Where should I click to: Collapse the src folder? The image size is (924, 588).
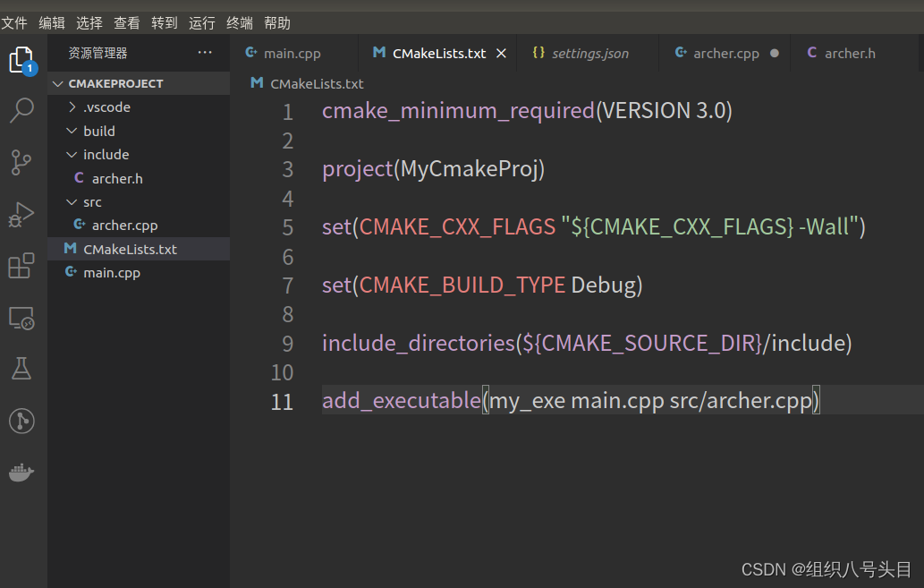click(72, 201)
